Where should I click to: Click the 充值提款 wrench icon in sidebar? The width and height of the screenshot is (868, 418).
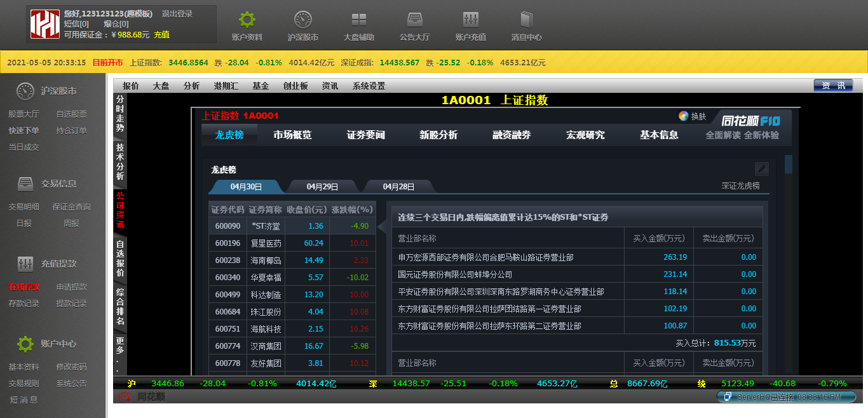(25, 263)
